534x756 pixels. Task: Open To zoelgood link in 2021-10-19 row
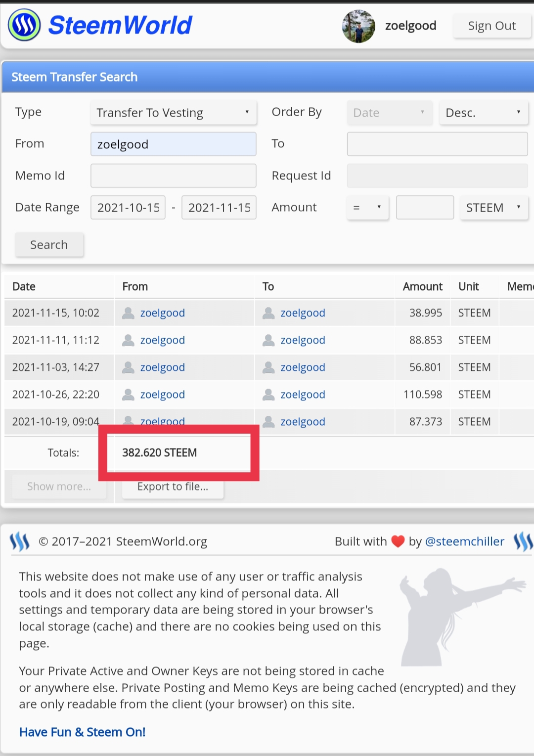(x=303, y=422)
